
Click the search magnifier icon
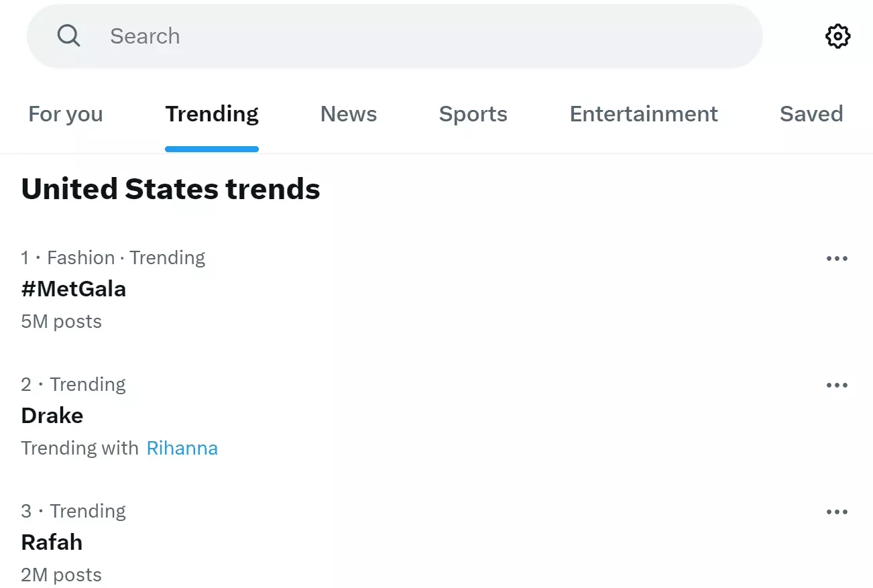68,36
